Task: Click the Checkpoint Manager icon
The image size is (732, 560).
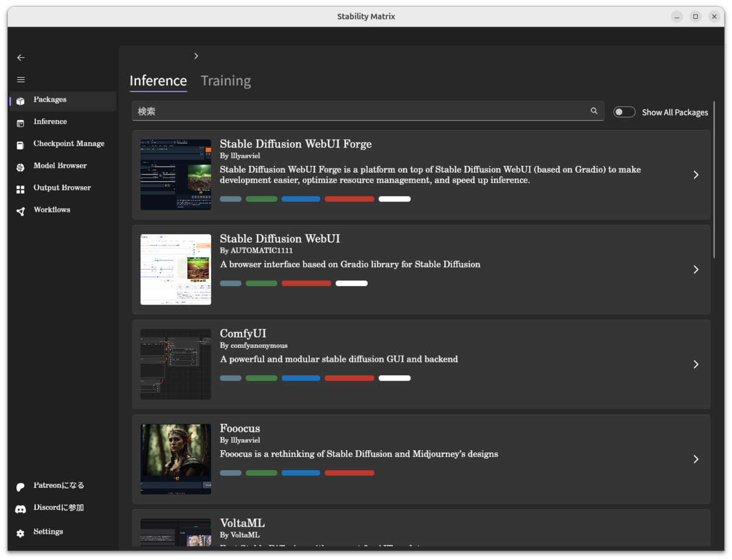Action: click(x=21, y=145)
